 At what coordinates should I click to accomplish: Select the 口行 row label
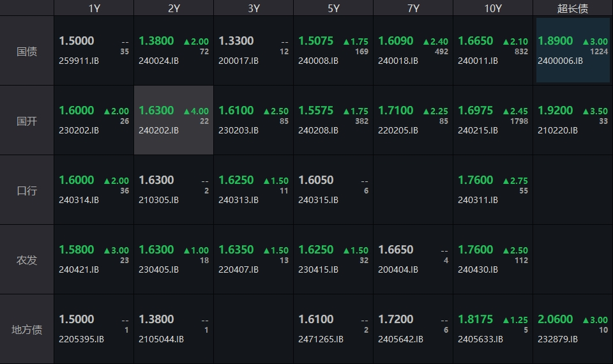coord(27,190)
